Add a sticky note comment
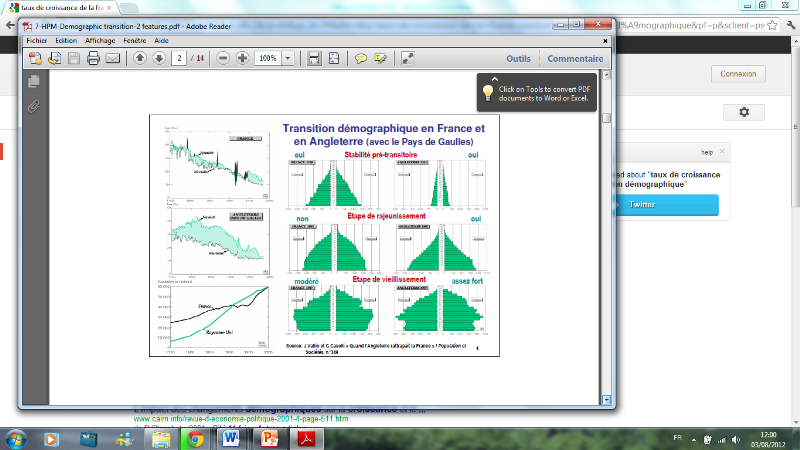This screenshot has width=800, height=450. coord(361,59)
